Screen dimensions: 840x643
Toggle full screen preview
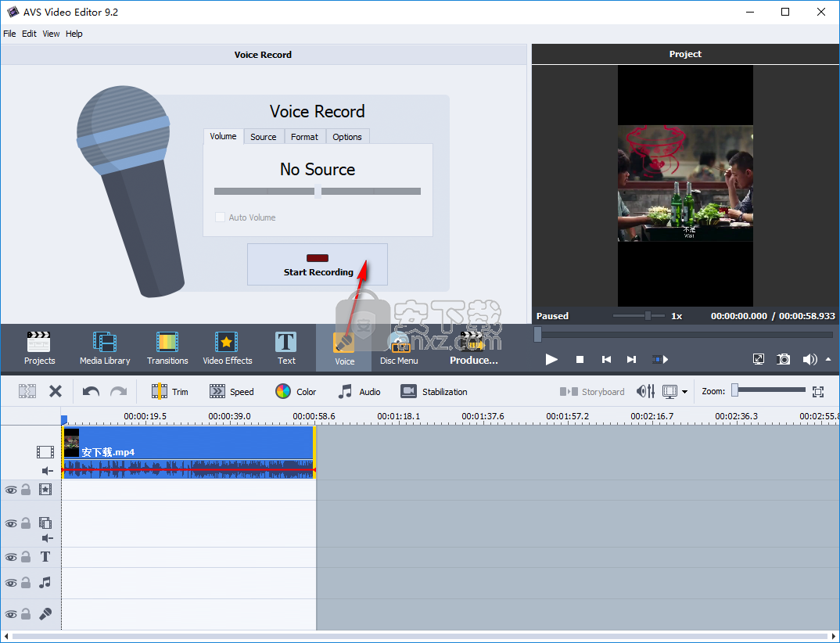pos(759,360)
